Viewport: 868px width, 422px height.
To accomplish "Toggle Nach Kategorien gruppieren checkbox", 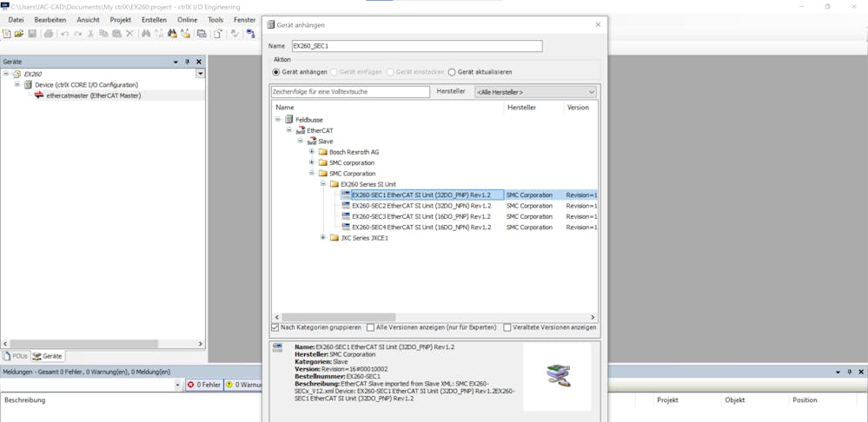I will point(275,327).
